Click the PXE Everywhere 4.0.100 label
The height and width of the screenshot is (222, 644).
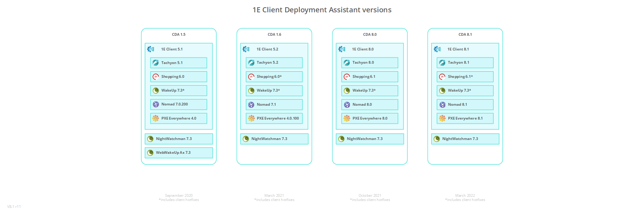[278, 118]
